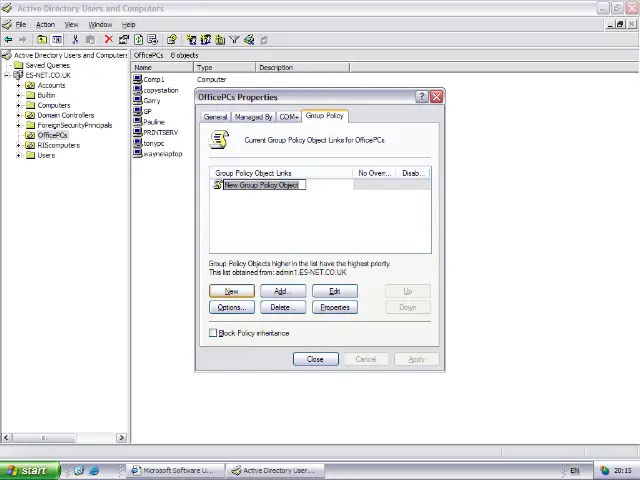Open the Window menu

click(x=100, y=24)
